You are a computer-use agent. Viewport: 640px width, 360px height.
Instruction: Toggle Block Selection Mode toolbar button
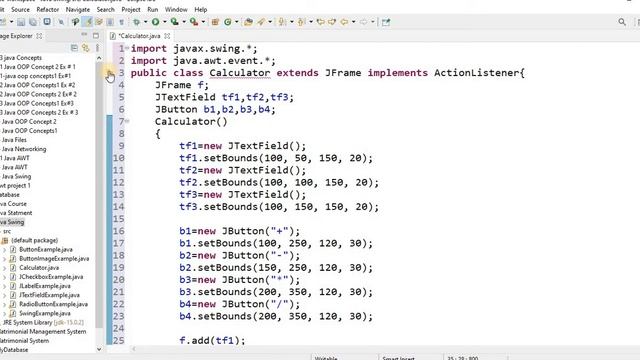(x=110, y=22)
